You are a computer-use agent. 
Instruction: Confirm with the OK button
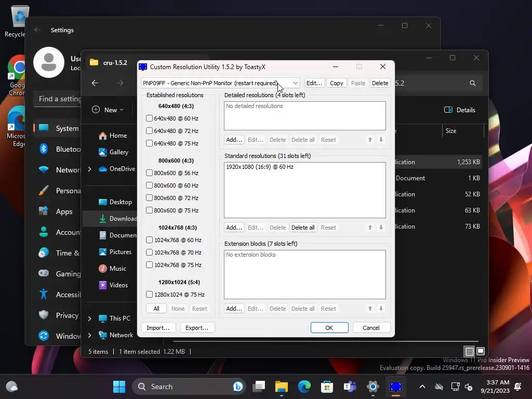[x=329, y=328]
